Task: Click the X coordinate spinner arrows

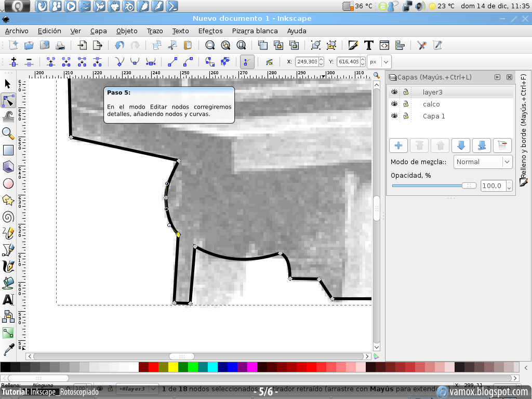Action: [x=321, y=62]
